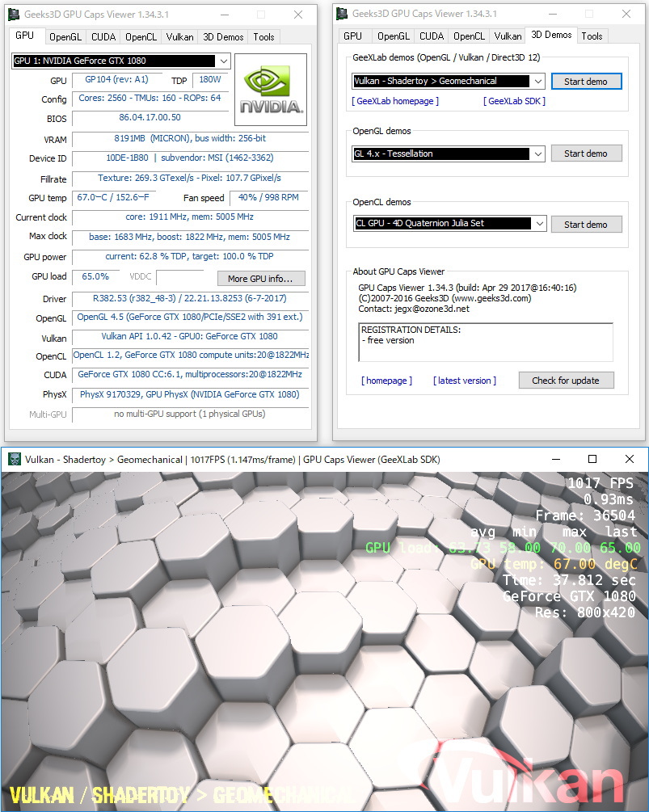Select the 3D Demos tab in right window
649x812 pixels.
(551, 35)
